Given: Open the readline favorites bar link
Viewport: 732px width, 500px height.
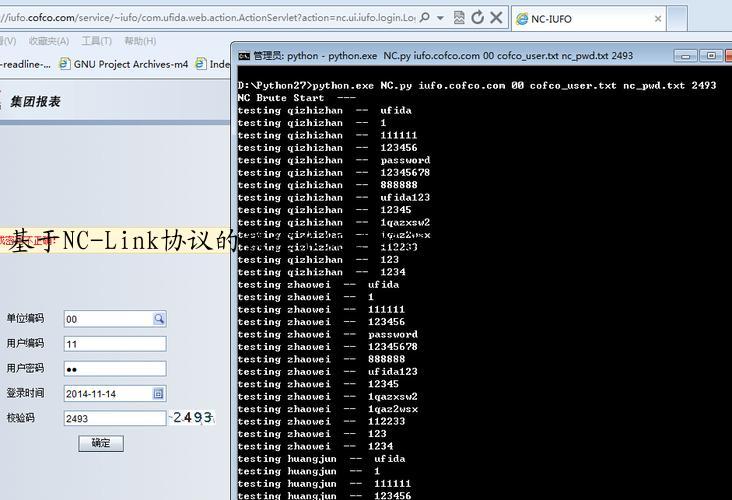Looking at the screenshot, I should [26, 64].
